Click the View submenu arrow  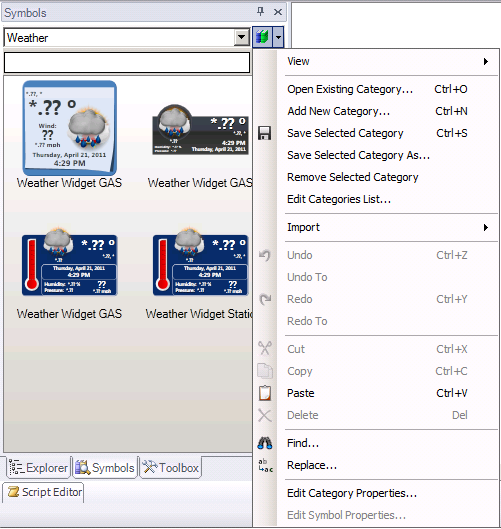coord(485,61)
